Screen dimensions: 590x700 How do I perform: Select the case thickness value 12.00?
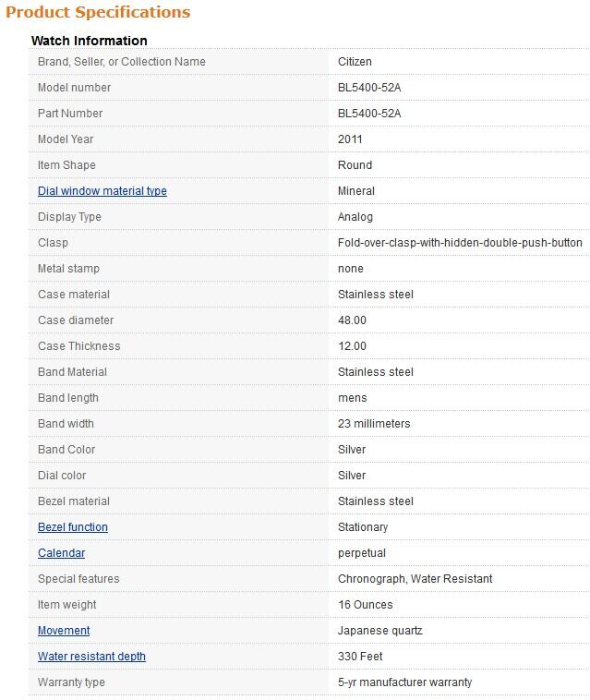tap(352, 346)
